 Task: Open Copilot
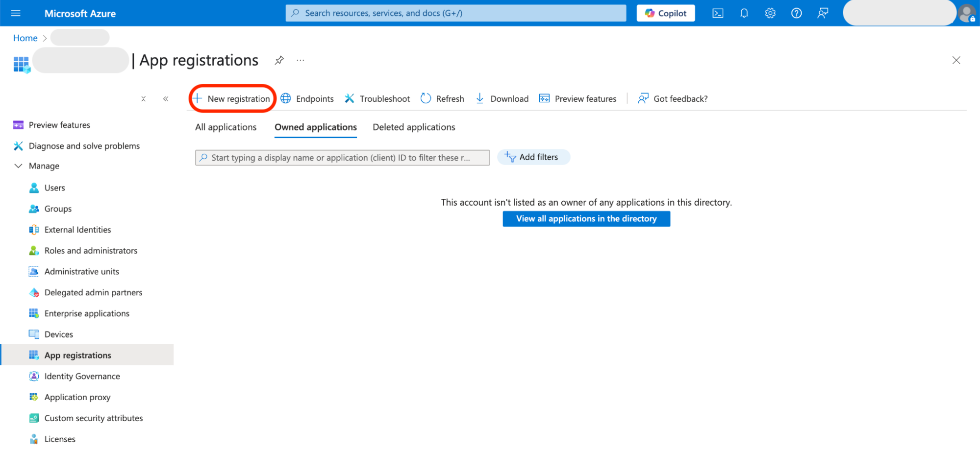click(x=665, y=13)
